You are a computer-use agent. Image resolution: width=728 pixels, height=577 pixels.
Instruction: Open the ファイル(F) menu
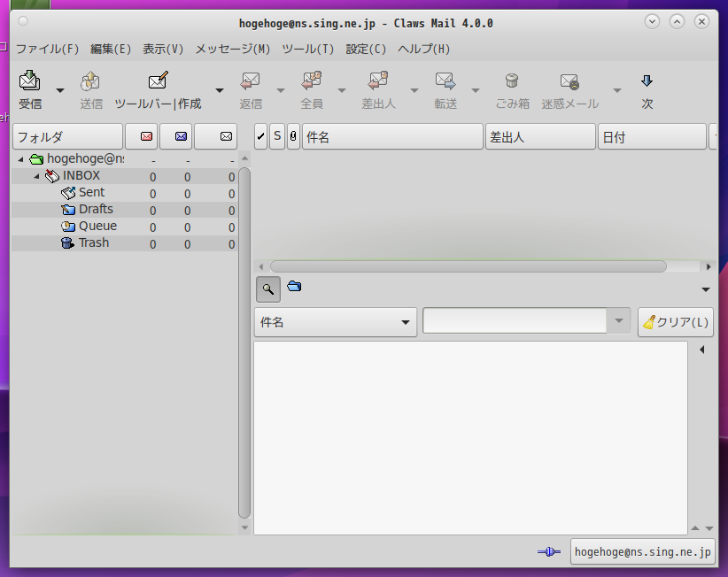click(47, 49)
